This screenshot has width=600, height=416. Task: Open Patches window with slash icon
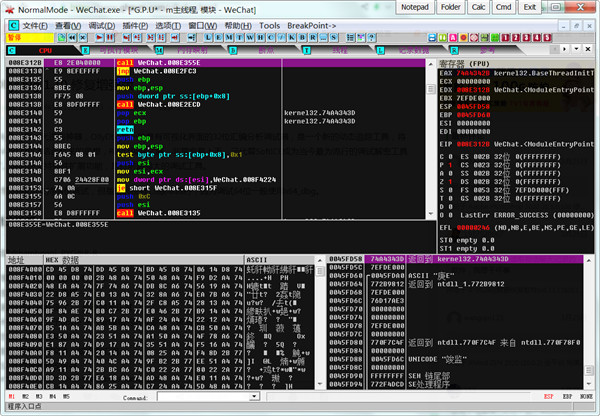coord(282,38)
